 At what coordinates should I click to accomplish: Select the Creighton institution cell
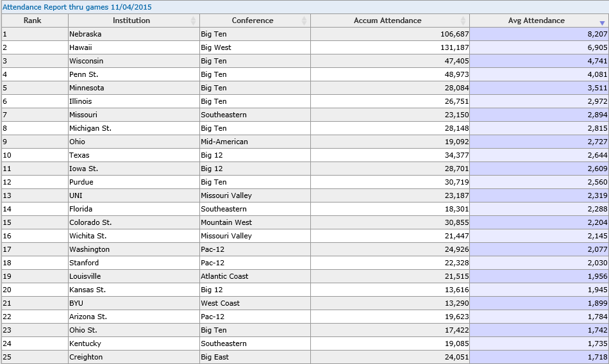tap(134, 358)
